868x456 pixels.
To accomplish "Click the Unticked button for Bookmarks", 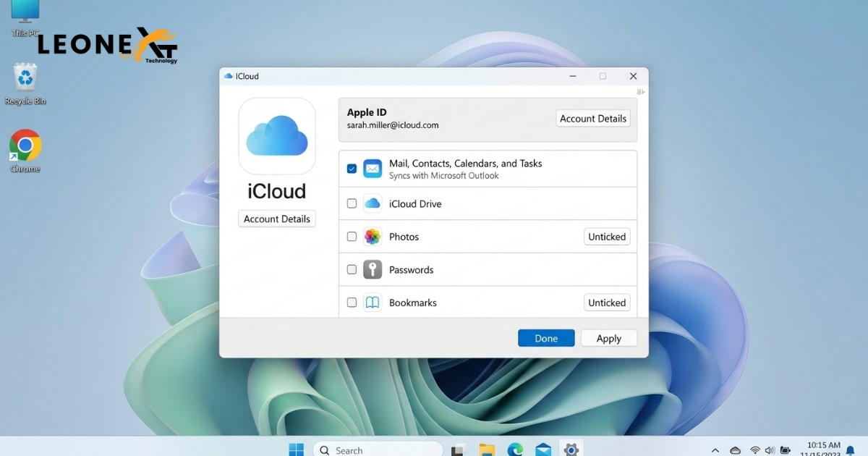I will coord(607,303).
